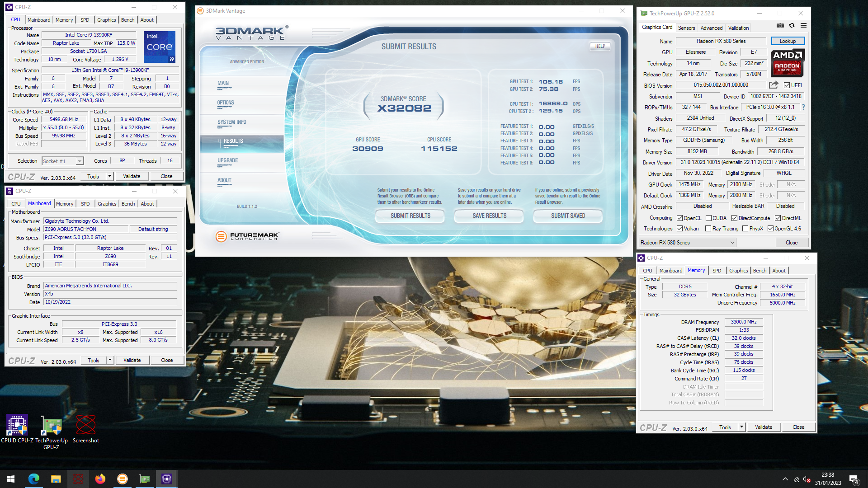Expand Tools arrow in top CPU-Z window

pyautogui.click(x=109, y=176)
